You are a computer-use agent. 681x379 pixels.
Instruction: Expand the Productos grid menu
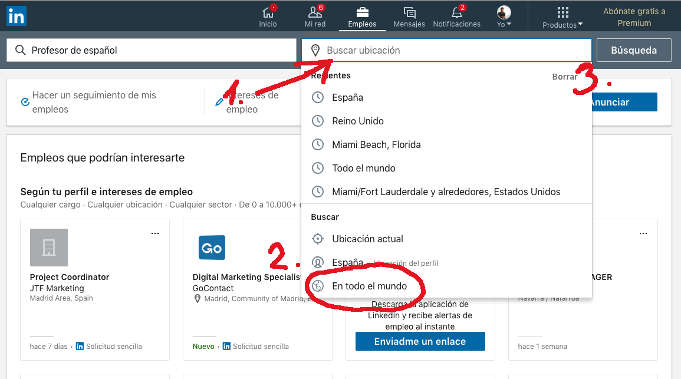coord(562,17)
